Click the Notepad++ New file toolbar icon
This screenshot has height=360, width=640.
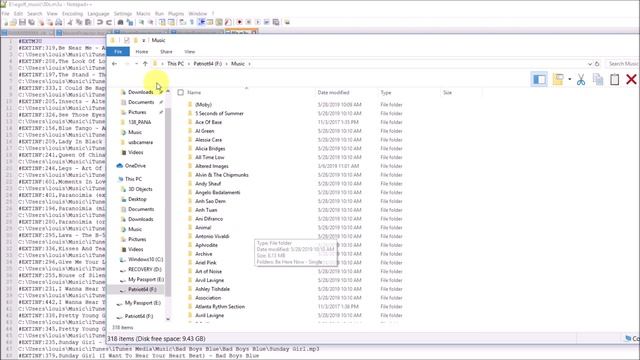click(x=6, y=22)
